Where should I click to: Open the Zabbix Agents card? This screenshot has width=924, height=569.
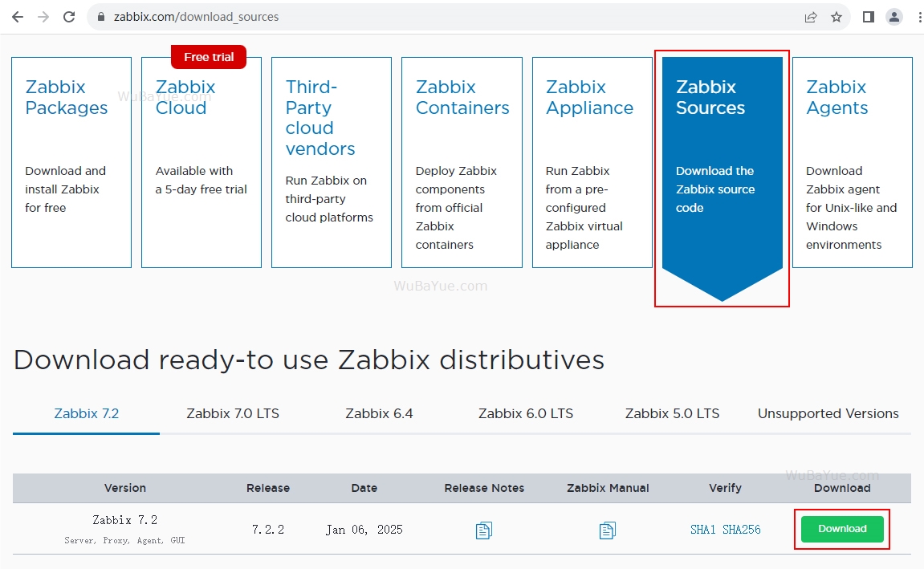click(853, 163)
